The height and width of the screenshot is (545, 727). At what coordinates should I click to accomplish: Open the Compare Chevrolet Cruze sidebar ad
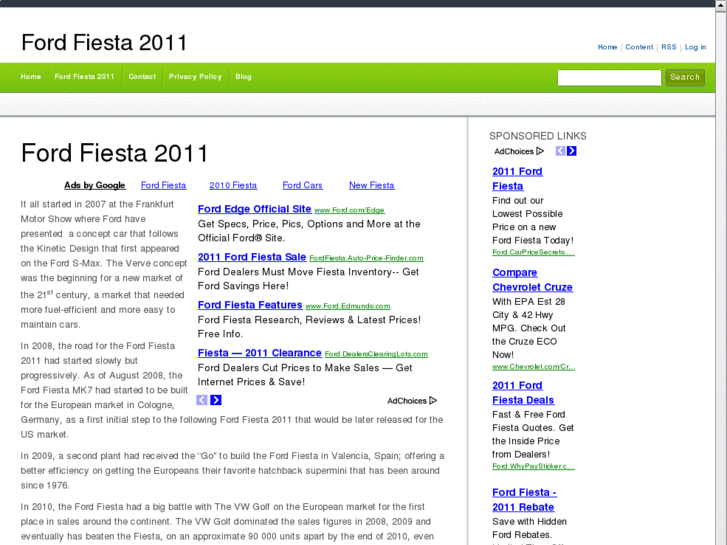pyautogui.click(x=532, y=280)
